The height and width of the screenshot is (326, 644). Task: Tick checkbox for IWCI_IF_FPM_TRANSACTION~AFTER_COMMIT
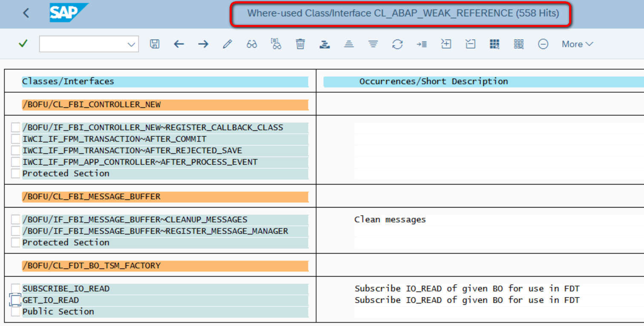click(x=15, y=139)
